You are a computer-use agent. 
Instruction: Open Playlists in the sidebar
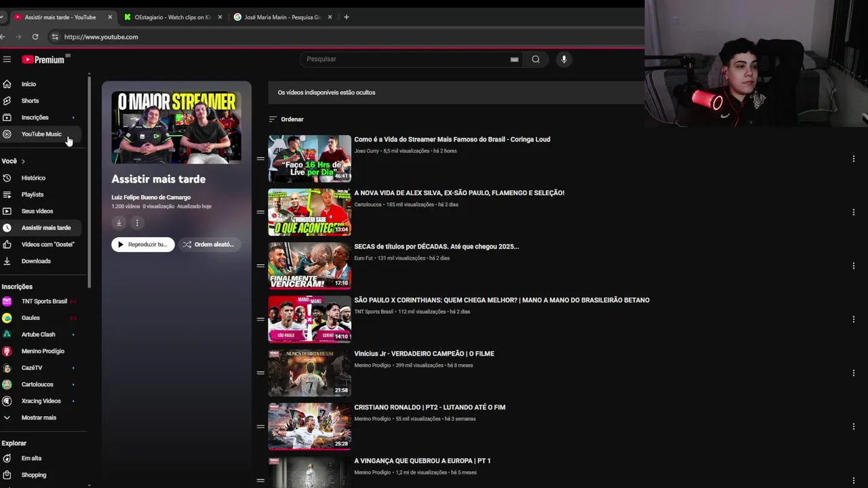coord(32,195)
